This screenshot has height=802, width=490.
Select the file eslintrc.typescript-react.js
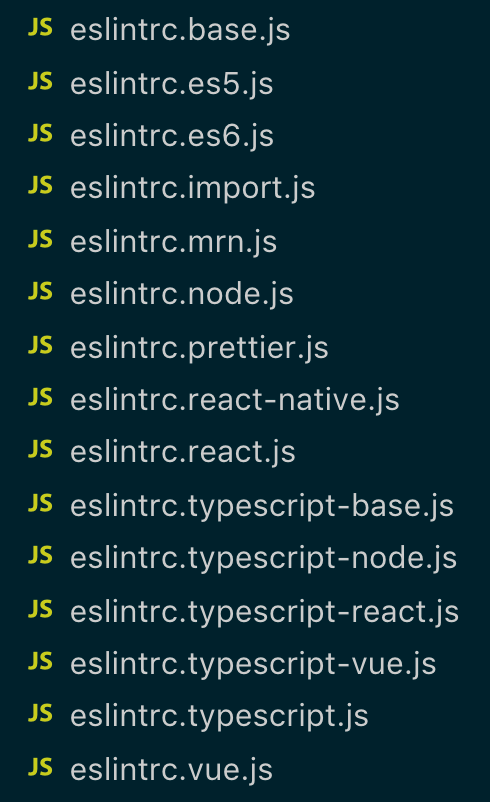pyautogui.click(x=264, y=612)
